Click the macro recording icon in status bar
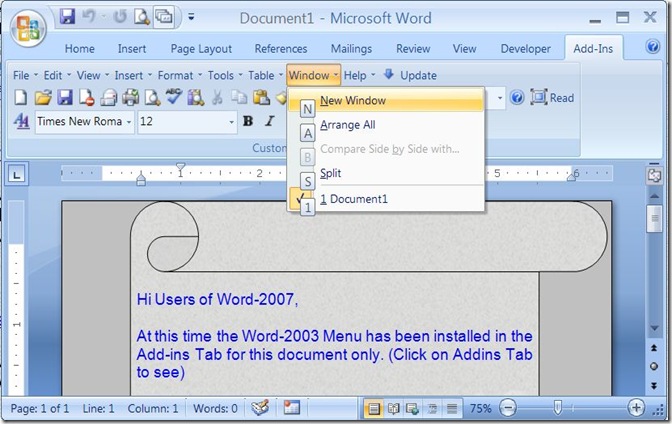672x424 pixels. point(292,408)
